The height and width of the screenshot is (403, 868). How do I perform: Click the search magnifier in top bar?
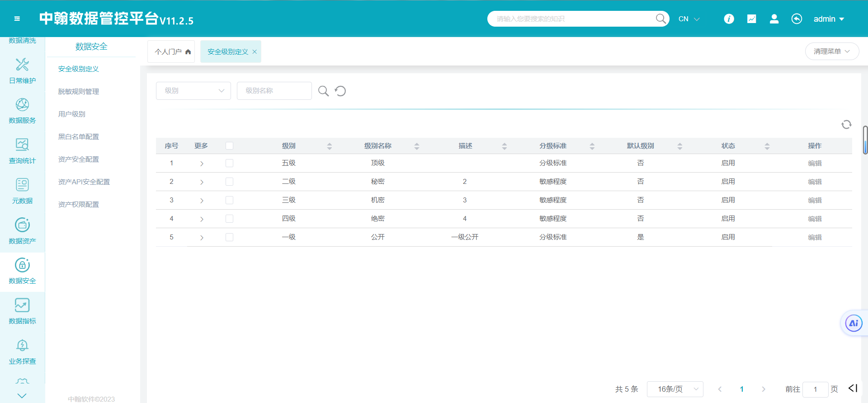pos(661,19)
